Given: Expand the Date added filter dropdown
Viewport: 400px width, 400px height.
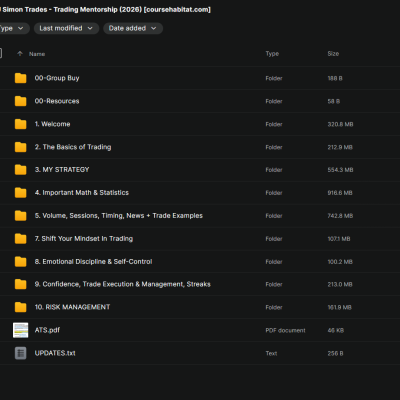Looking at the screenshot, I should point(133,28).
